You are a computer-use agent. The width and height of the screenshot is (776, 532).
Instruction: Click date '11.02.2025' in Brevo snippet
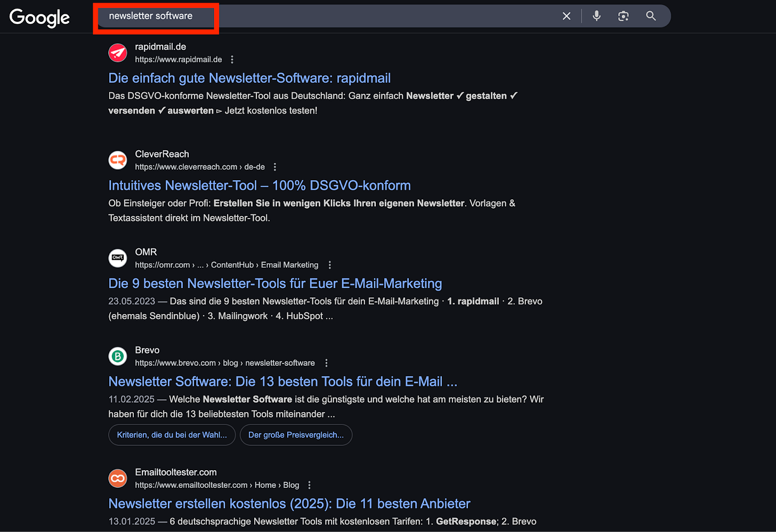pyautogui.click(x=132, y=399)
